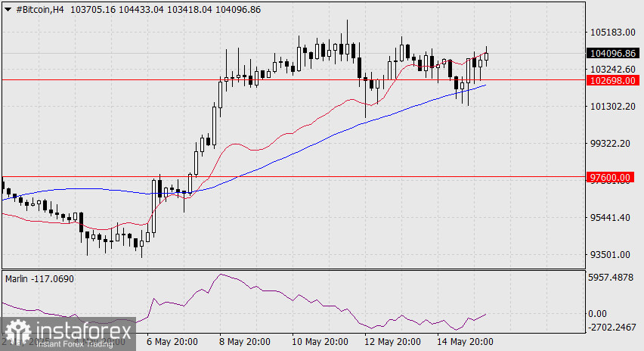
Task: Select the 105183.00 price axis label
Action: pos(612,33)
